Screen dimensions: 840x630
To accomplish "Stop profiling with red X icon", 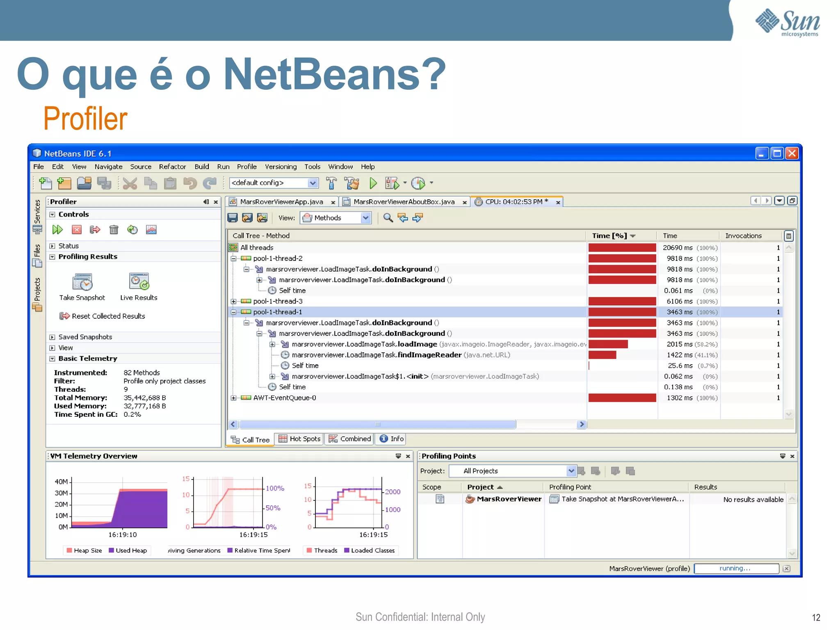I will pyautogui.click(x=77, y=230).
